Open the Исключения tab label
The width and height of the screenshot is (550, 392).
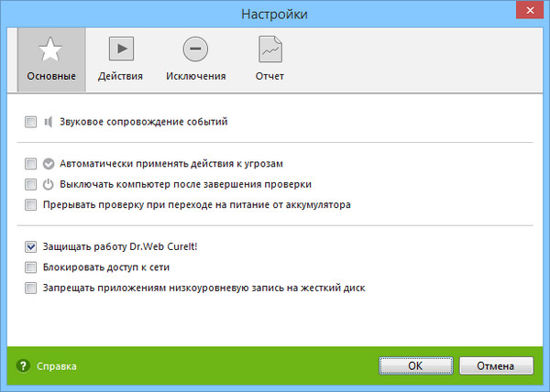coord(195,76)
